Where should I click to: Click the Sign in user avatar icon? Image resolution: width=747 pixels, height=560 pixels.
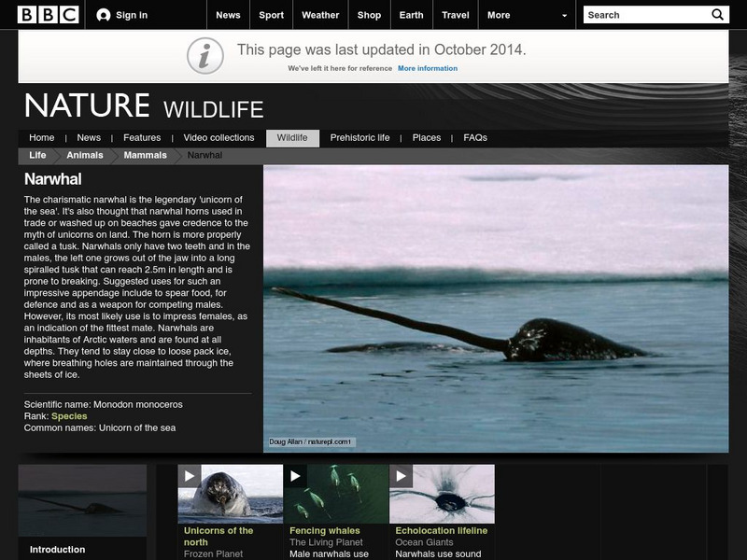tap(104, 15)
